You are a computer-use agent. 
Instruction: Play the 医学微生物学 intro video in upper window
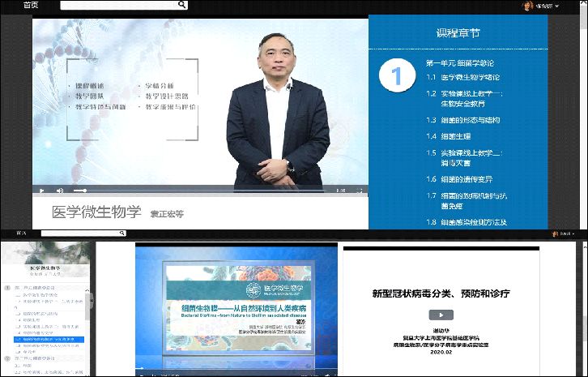pyautogui.click(x=41, y=191)
